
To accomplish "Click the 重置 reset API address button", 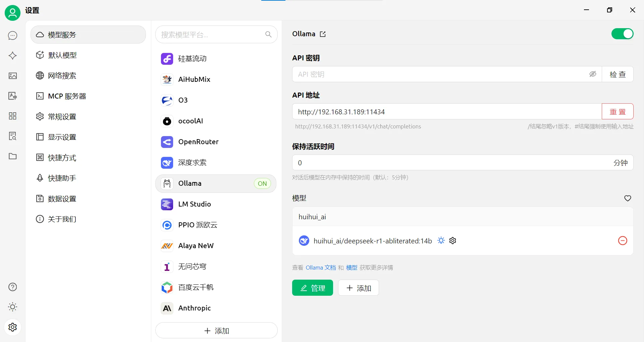I will 618,112.
